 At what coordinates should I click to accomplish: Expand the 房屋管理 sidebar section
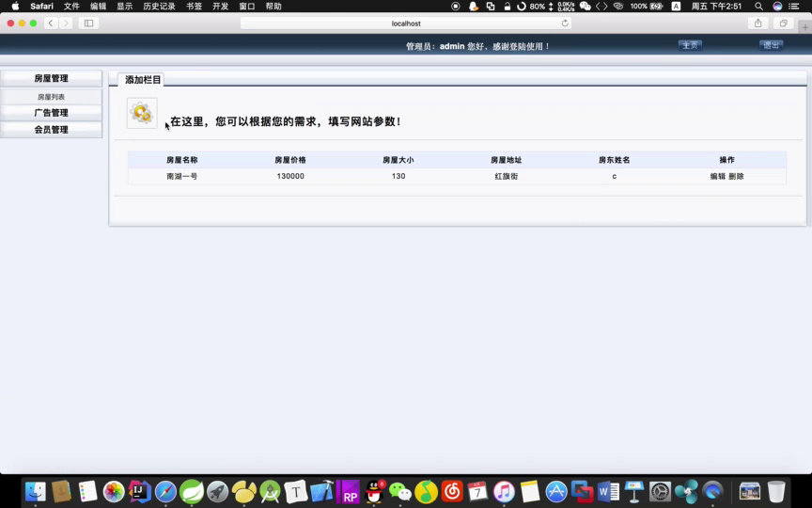click(x=52, y=78)
